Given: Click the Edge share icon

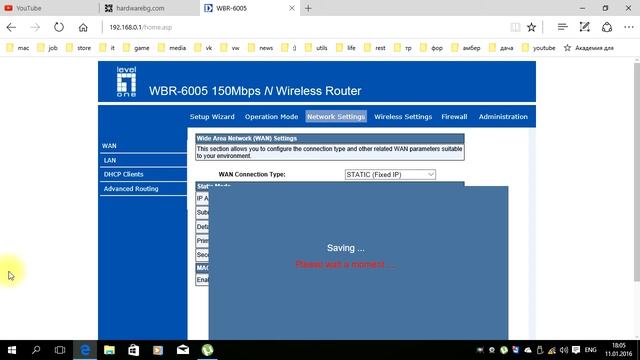Looking at the screenshot, I should click(607, 27).
